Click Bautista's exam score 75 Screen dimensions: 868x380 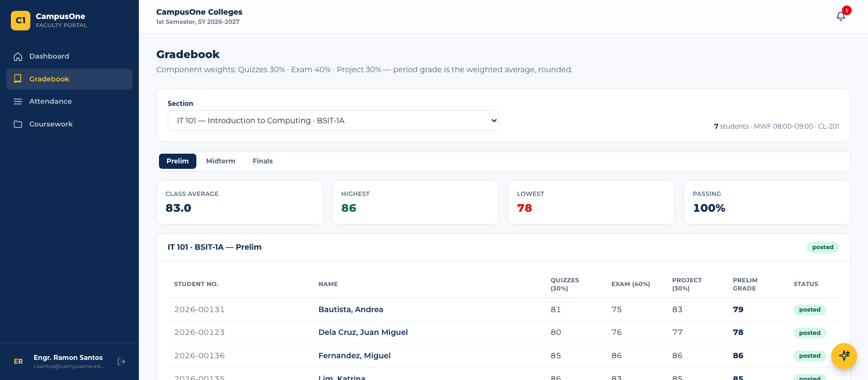616,309
